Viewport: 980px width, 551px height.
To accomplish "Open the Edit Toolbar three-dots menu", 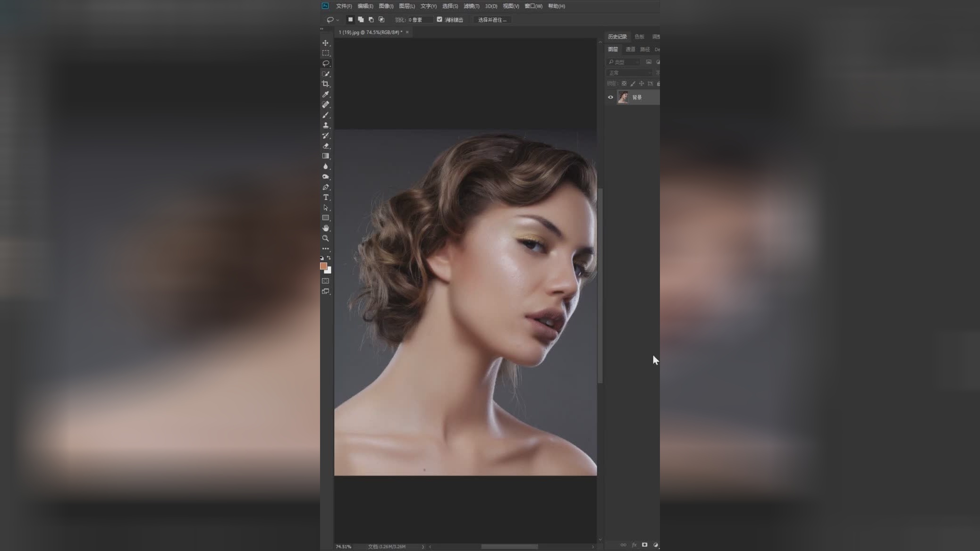I will tap(326, 249).
